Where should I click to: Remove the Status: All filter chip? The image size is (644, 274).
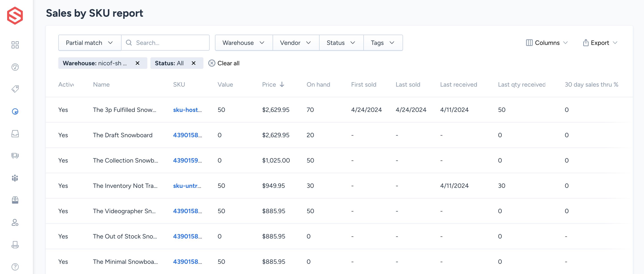coord(193,63)
